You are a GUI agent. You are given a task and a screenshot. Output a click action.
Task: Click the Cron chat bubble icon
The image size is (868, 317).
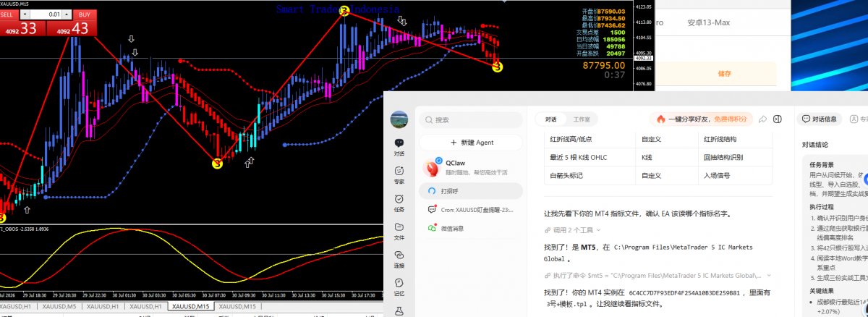coord(431,209)
